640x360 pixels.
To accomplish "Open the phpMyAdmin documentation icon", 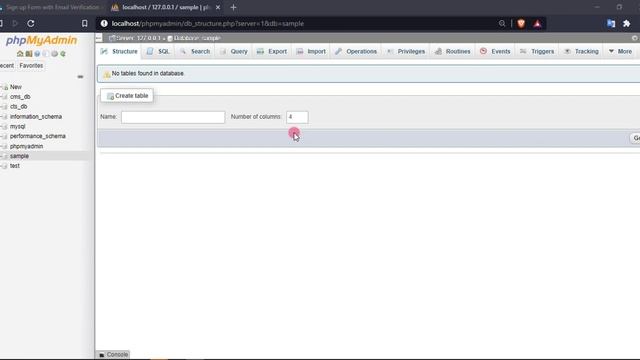I will [37, 53].
